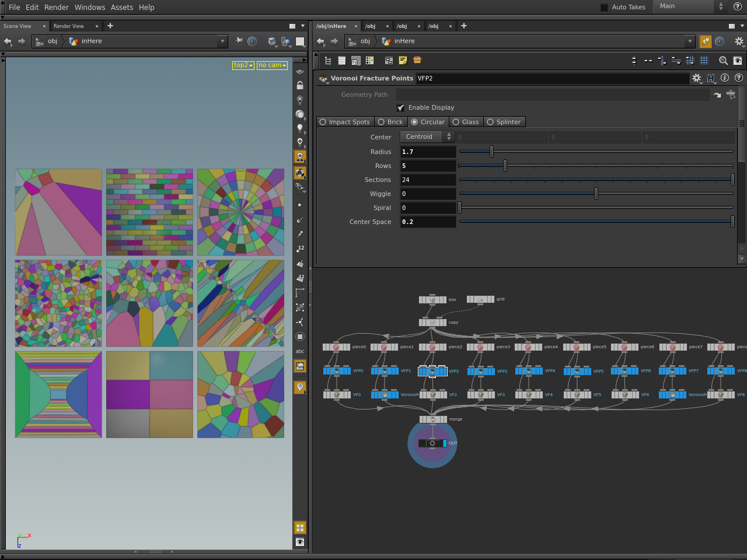This screenshot has height=560, width=747.
Task: Click the list view icon in network toolbar
Action: pyautogui.click(x=342, y=61)
